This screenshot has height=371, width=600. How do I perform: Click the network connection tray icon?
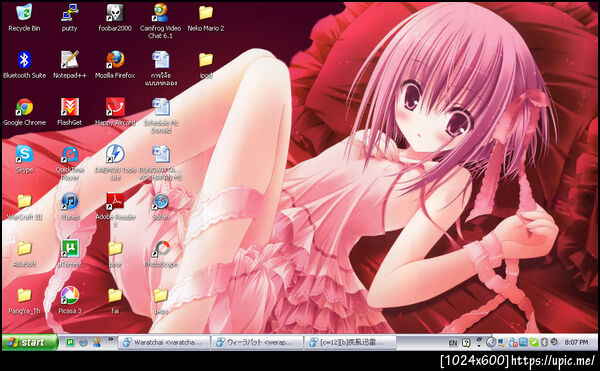pyautogui.click(x=502, y=342)
